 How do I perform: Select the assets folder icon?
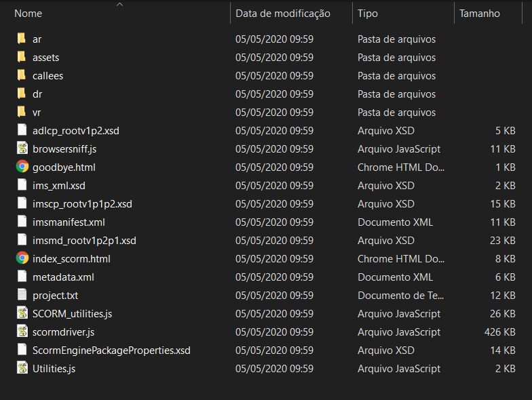click(22, 57)
